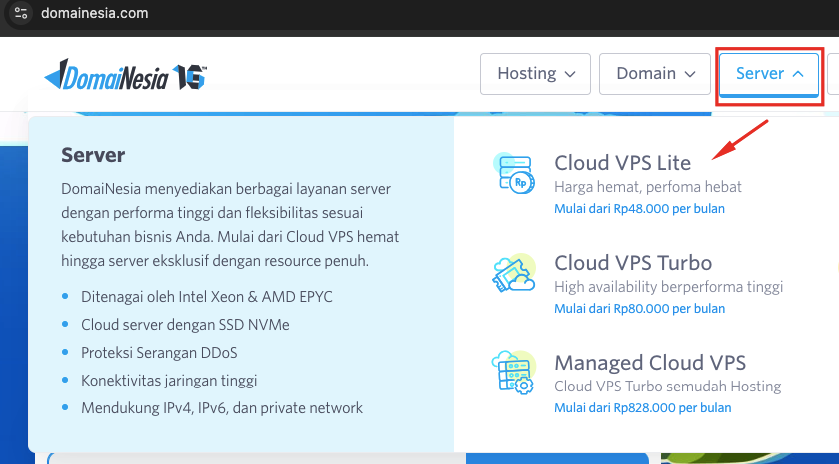Viewport: 839px width, 464px height.
Task: Click 'Mulai dari Rp48.000 per bulan'
Action: [639, 209]
